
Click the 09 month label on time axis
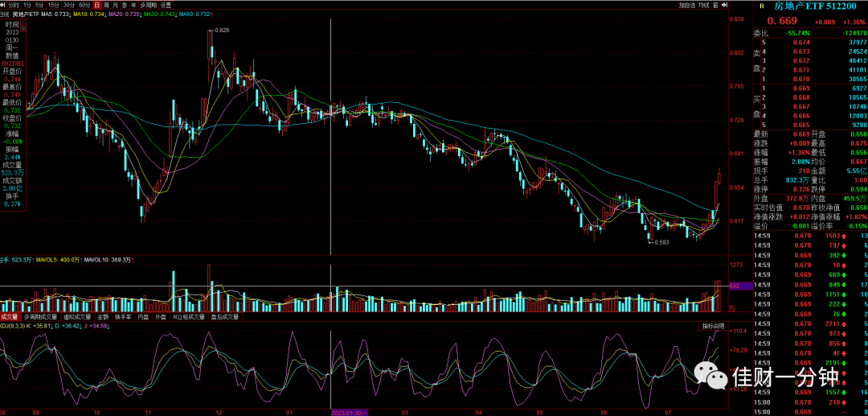point(36,413)
